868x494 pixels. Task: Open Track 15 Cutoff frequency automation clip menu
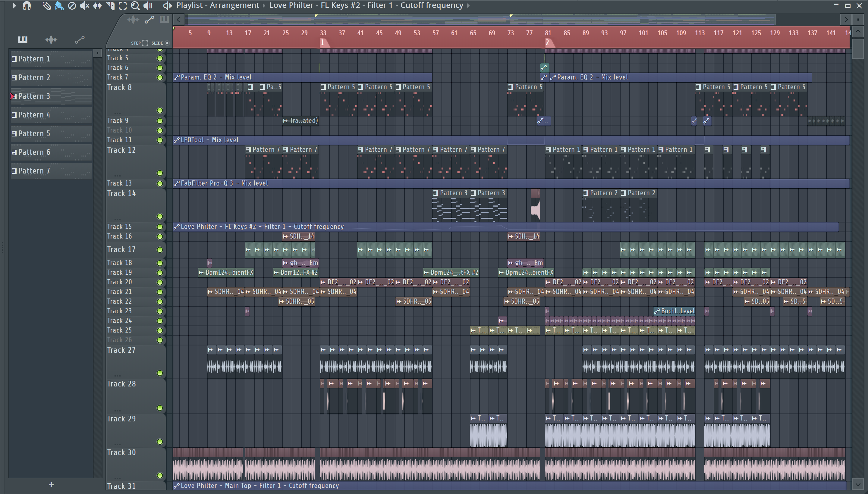pos(177,227)
